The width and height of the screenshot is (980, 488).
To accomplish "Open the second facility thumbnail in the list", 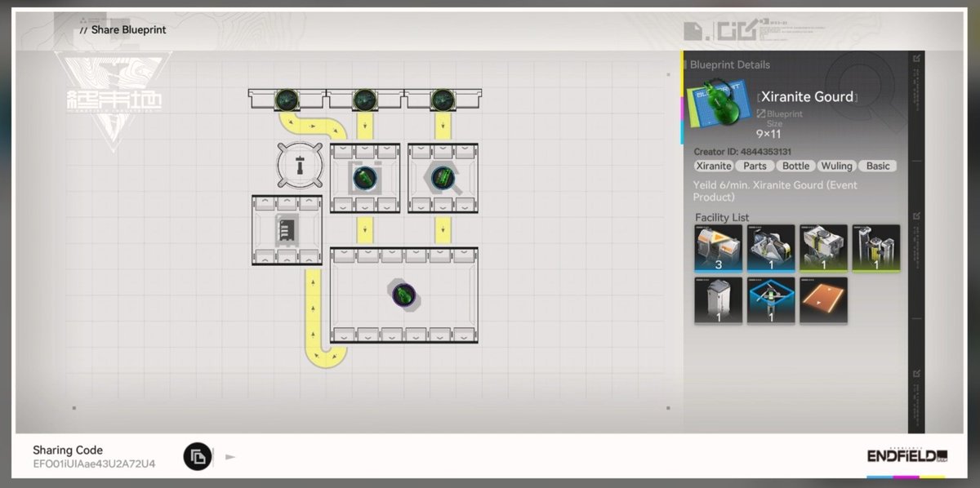I will coord(770,248).
